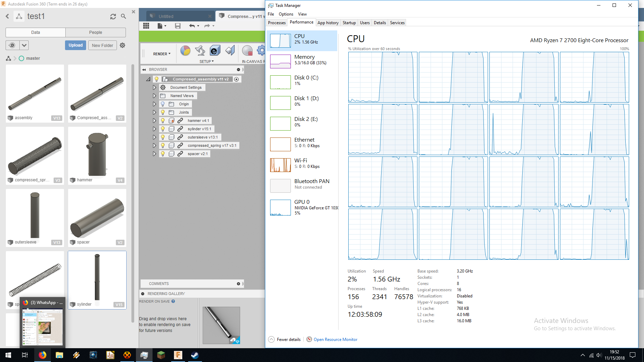Screen dimensions: 644x362
Task: Open the SETUP dropdown menu
Action: tap(206, 61)
